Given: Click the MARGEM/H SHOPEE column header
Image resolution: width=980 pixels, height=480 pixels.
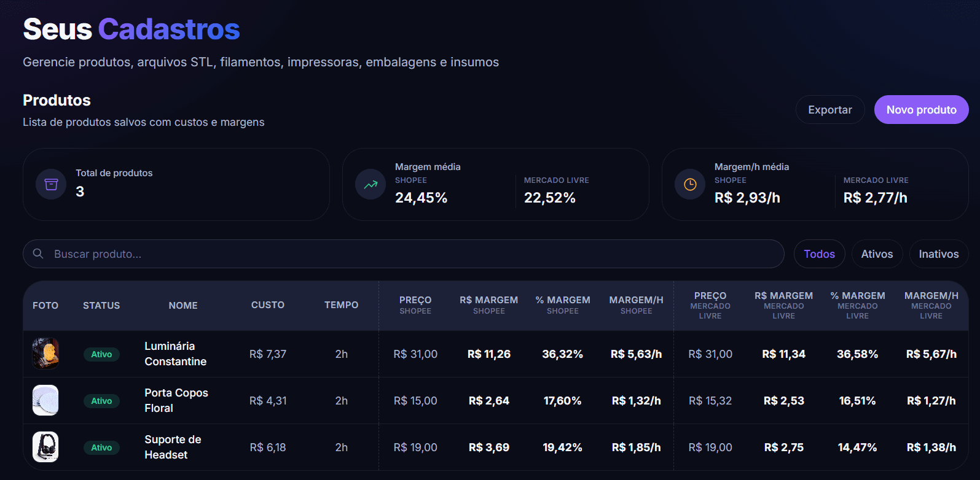Looking at the screenshot, I should [x=637, y=305].
